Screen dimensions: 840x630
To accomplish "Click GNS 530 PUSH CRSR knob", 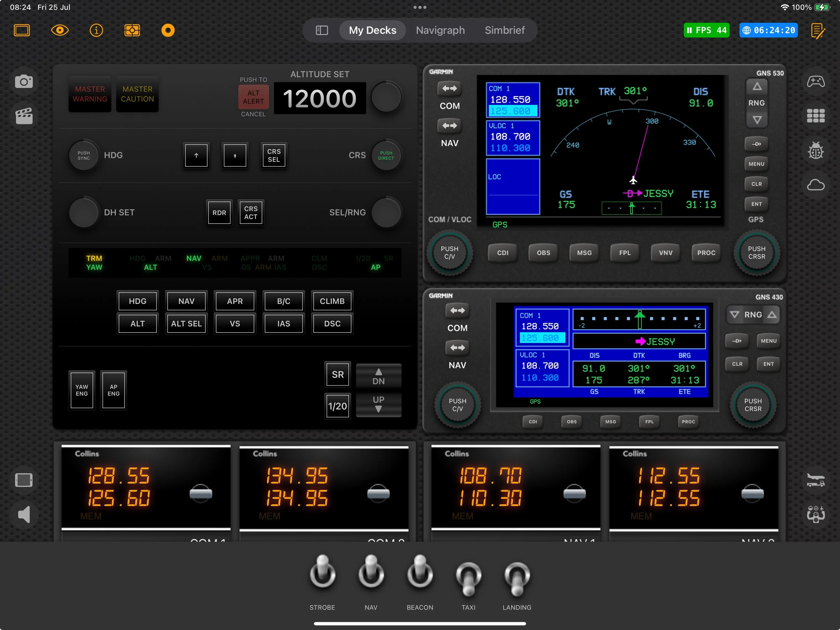I will coord(756,253).
